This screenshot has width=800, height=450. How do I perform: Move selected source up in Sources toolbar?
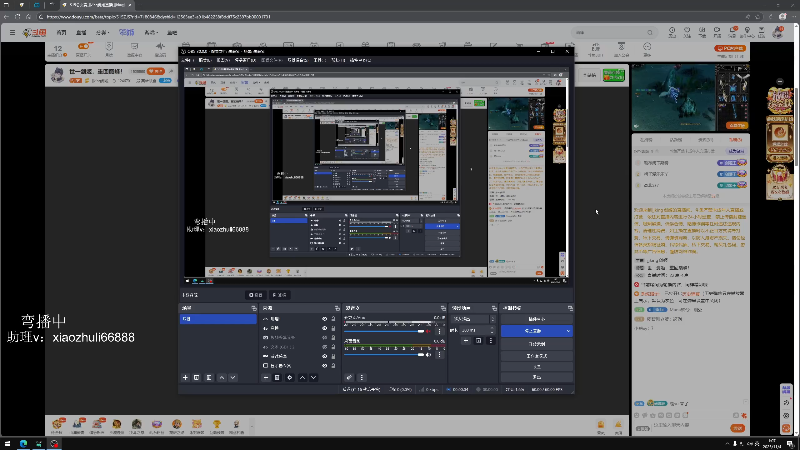pyautogui.click(x=302, y=378)
